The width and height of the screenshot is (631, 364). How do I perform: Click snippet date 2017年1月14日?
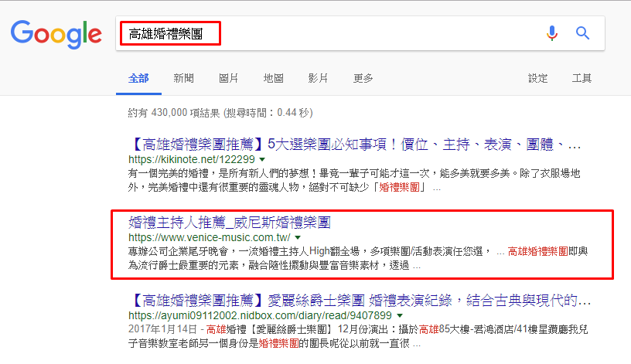(x=162, y=329)
